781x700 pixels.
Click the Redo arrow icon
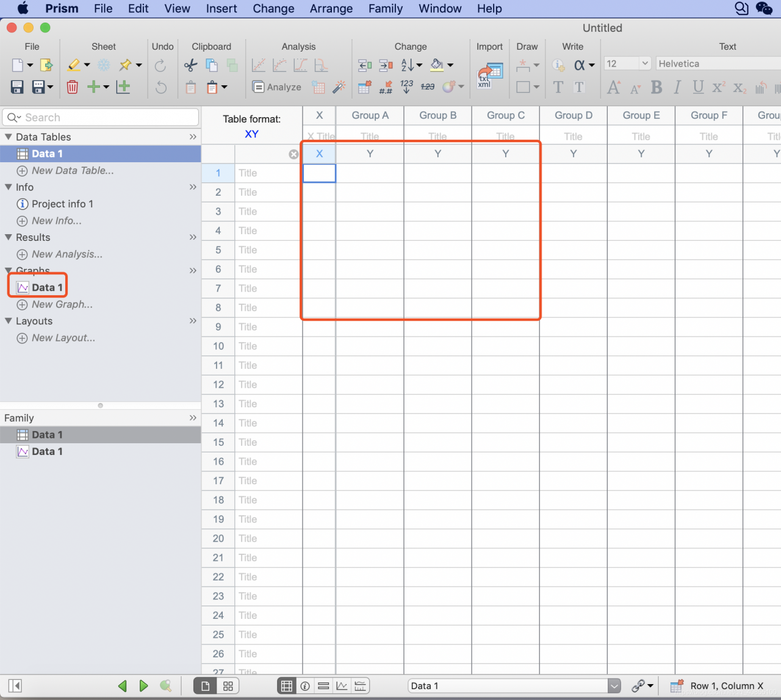(x=160, y=65)
